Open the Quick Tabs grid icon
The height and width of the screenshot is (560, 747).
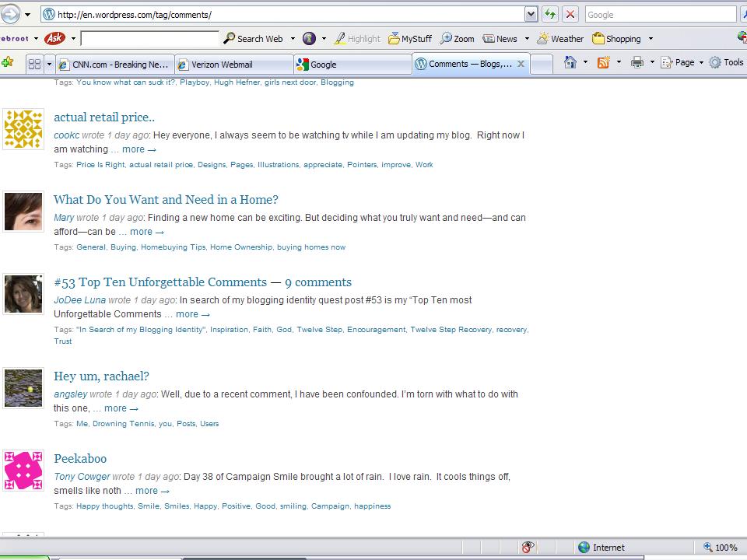click(34, 64)
